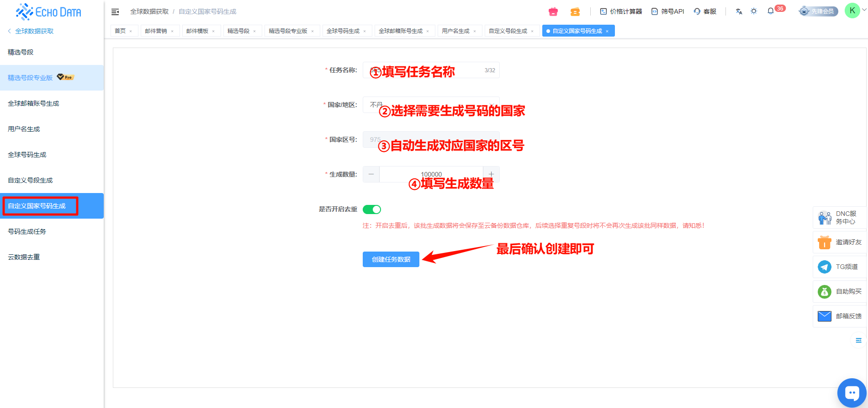Turn off the 是否开启去重 switch

[372, 209]
